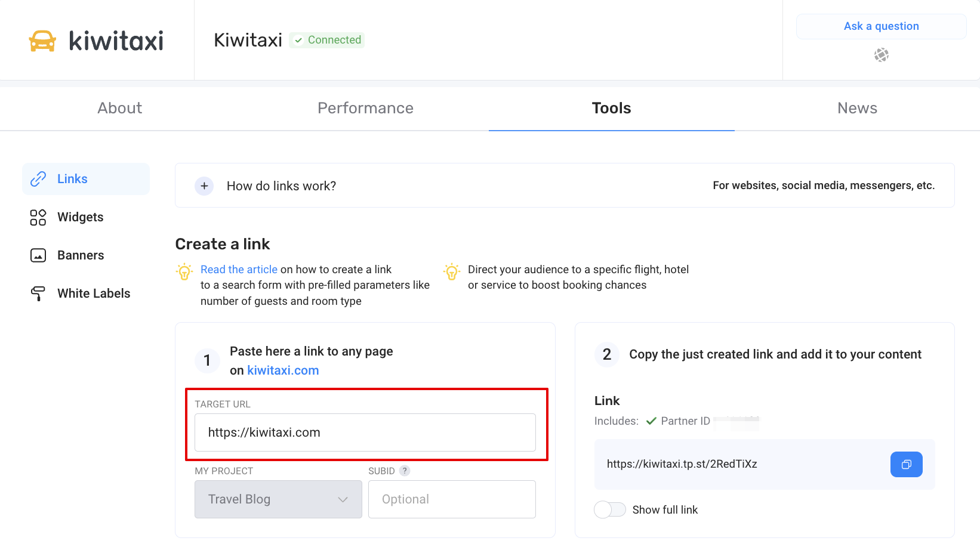Click the Partner ID green checkmark icon
The width and height of the screenshot is (980, 550).
pyautogui.click(x=651, y=421)
